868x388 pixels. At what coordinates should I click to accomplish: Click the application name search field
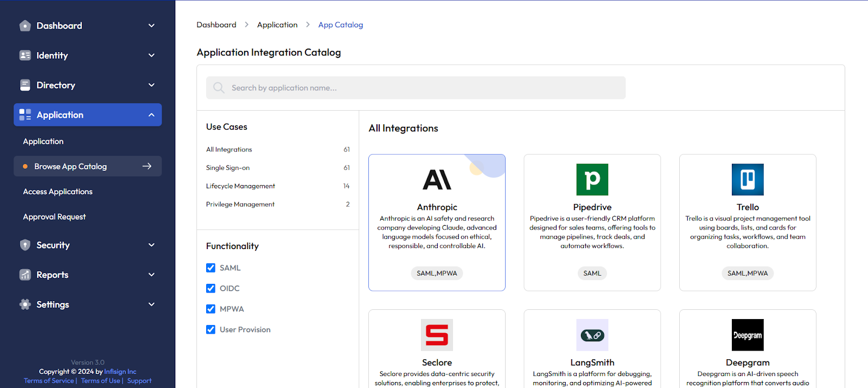coord(416,87)
